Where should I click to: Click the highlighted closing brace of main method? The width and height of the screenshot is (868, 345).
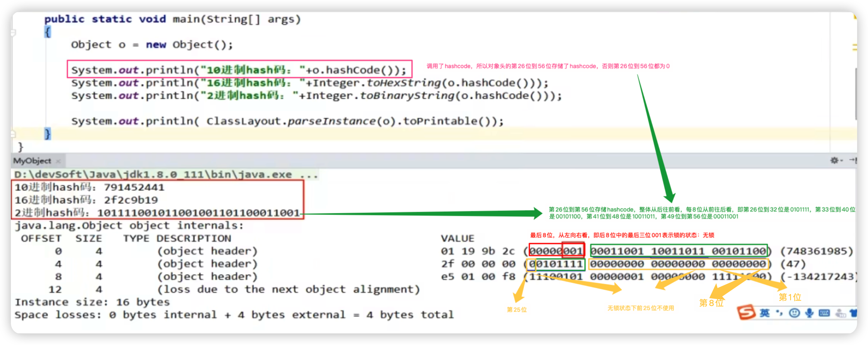pyautogui.click(x=47, y=134)
